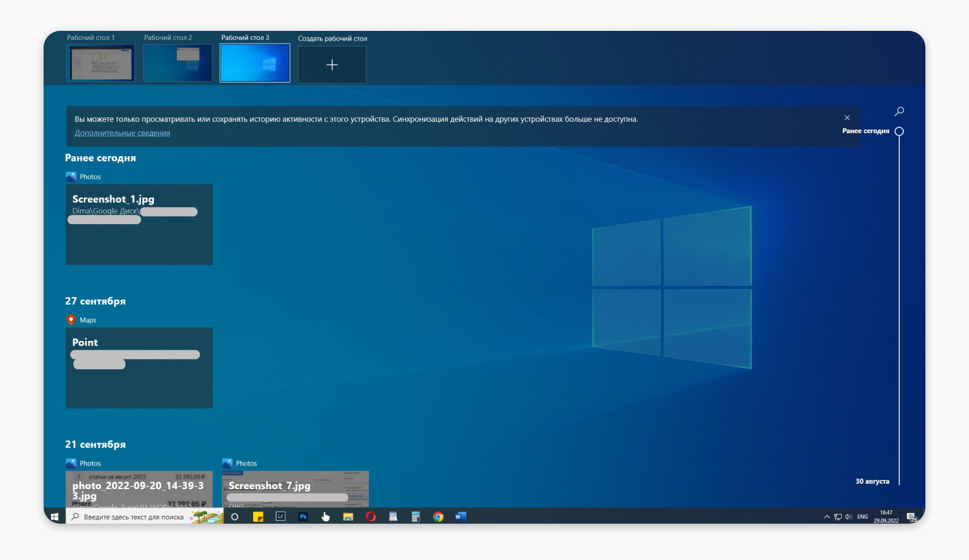Click Maps app icon above Point card
Screen dimensions: 969x560
71,320
